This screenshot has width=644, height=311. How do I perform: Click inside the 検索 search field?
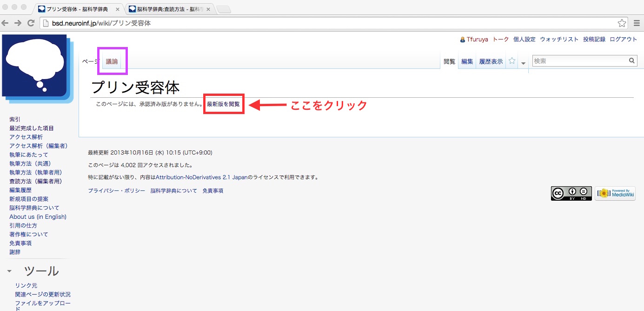point(579,61)
